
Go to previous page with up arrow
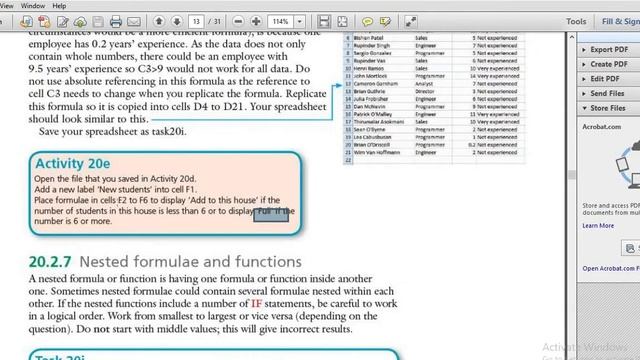[159, 21]
